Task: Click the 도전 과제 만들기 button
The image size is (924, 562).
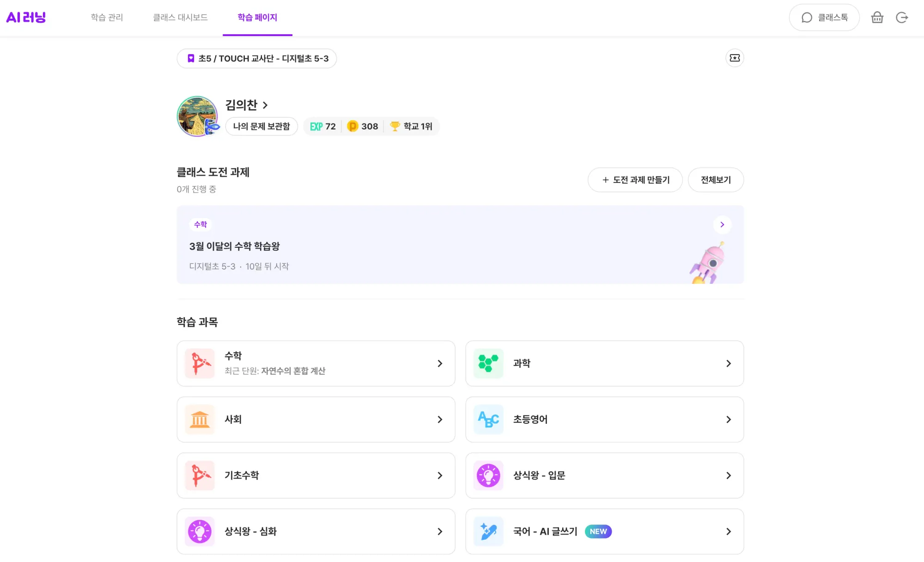Action: (x=635, y=180)
